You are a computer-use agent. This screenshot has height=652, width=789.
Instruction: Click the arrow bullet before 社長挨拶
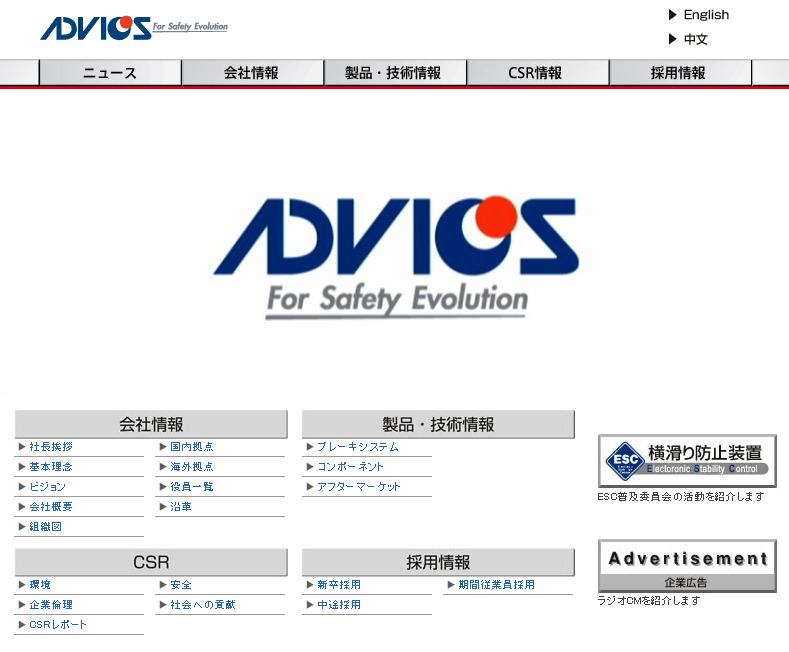[x=22, y=447]
